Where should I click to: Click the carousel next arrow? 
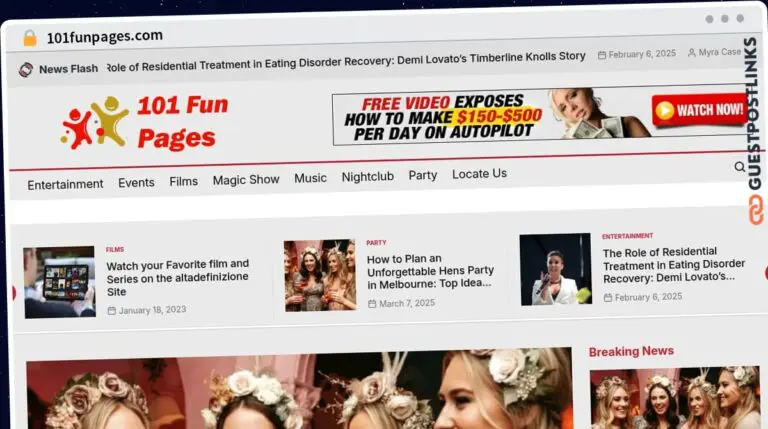765,273
